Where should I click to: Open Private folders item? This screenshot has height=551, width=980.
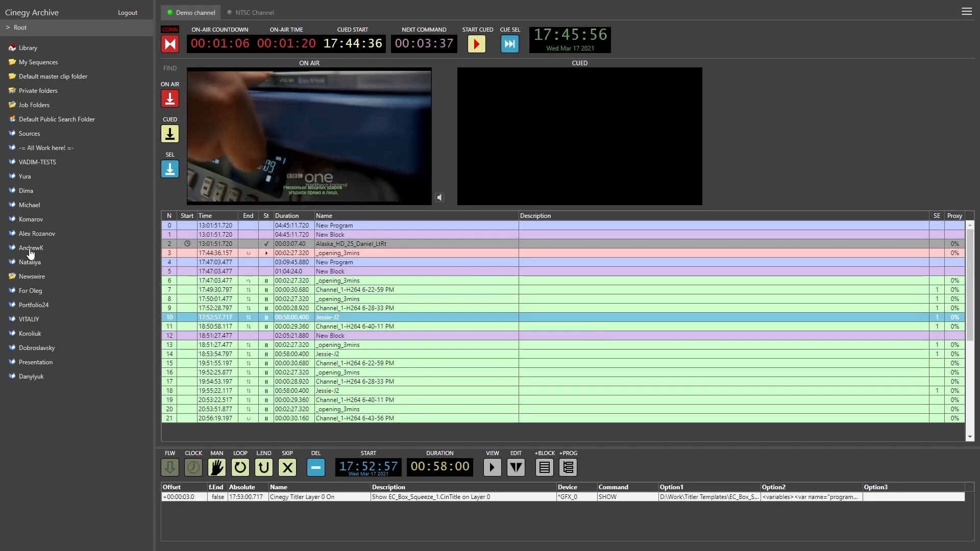point(38,91)
